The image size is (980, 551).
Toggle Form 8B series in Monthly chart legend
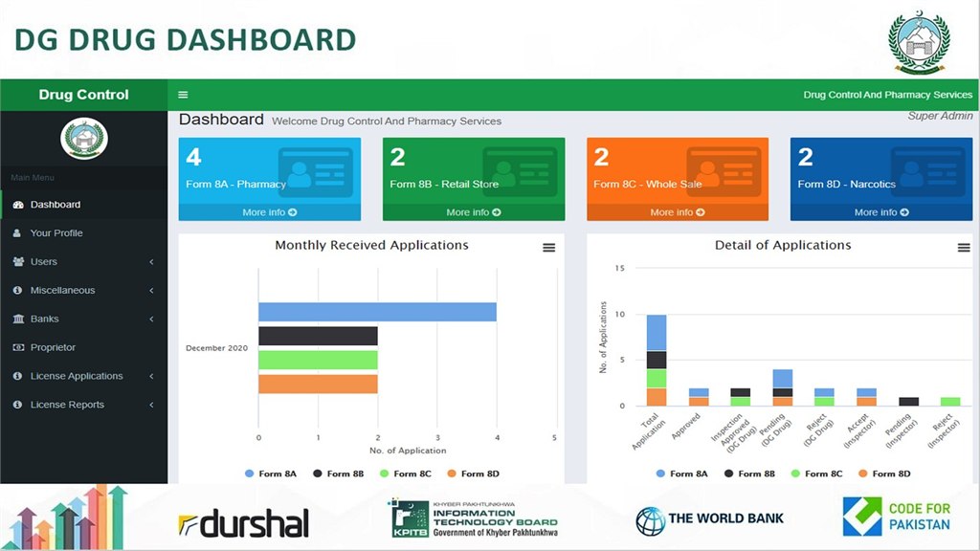point(338,474)
